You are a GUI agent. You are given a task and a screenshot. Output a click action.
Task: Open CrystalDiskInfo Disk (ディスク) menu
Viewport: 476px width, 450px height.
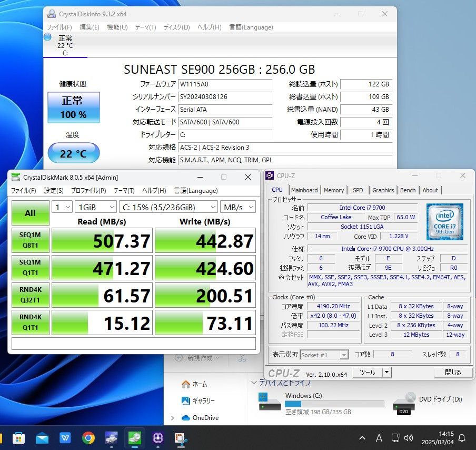click(x=176, y=27)
